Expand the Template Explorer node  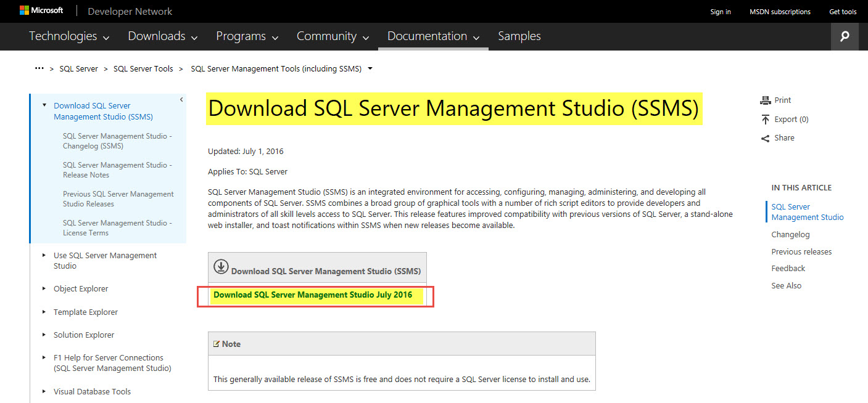pos(44,311)
